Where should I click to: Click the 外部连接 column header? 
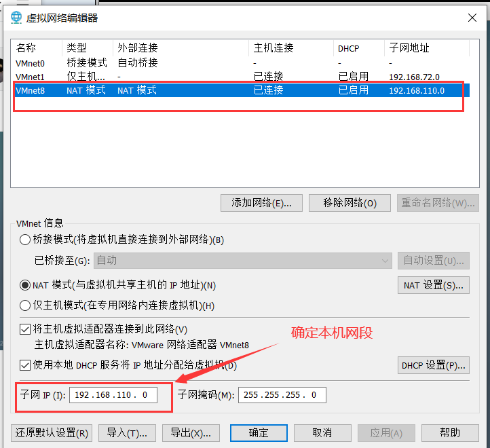point(181,48)
